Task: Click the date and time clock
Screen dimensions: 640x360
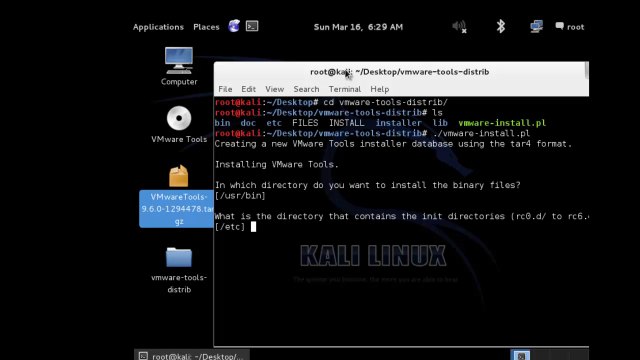Action: 358,27
